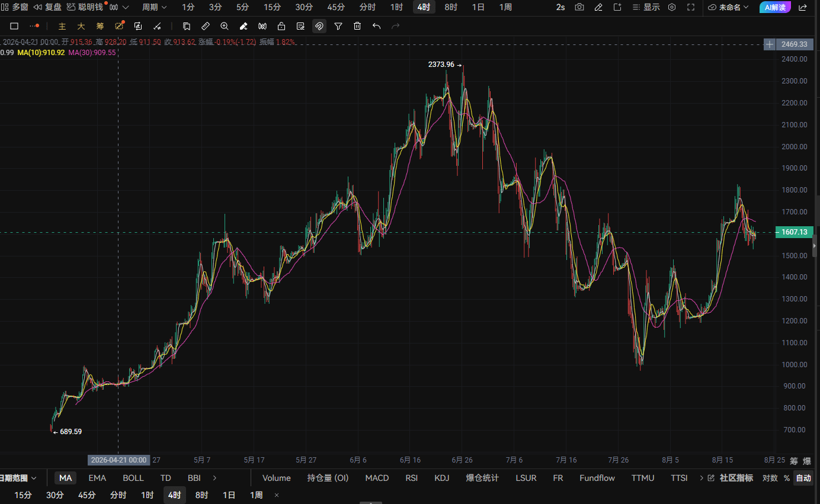Select the trend line settings tool
Viewport: 820px width, 504px height.
[x=157, y=26]
